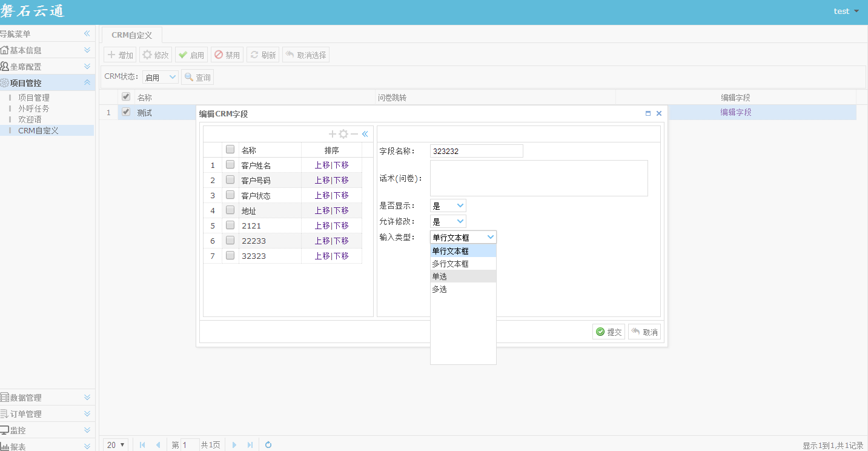The height and width of the screenshot is (451, 868).
Task: Toggle checkbox next to 地址 field
Action: (x=230, y=210)
